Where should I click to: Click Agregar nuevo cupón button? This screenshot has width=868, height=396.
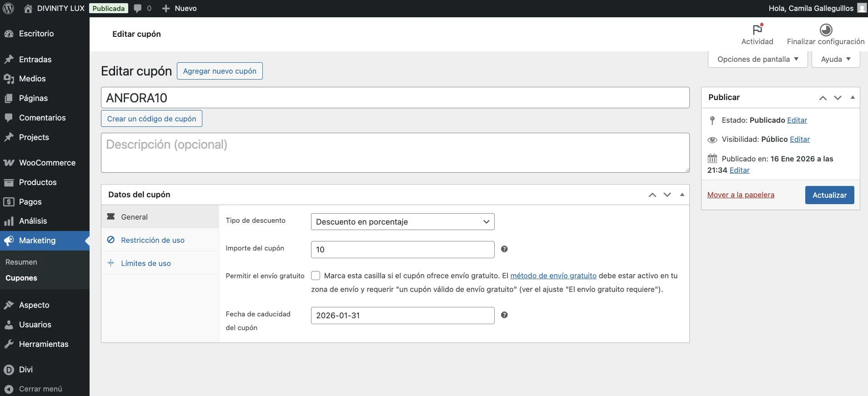pyautogui.click(x=220, y=71)
